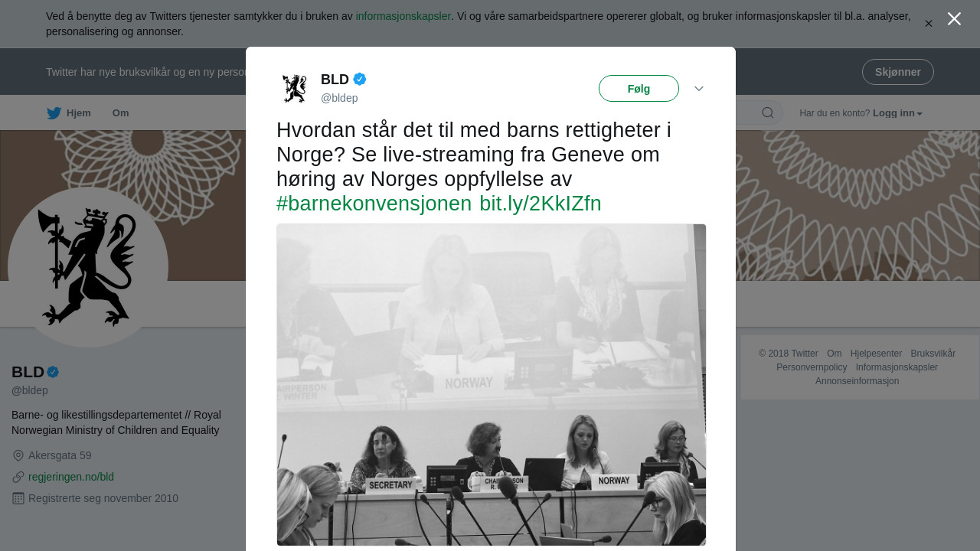Dismiss the cookie notice small X
The width and height of the screenshot is (980, 551).
coord(929,24)
